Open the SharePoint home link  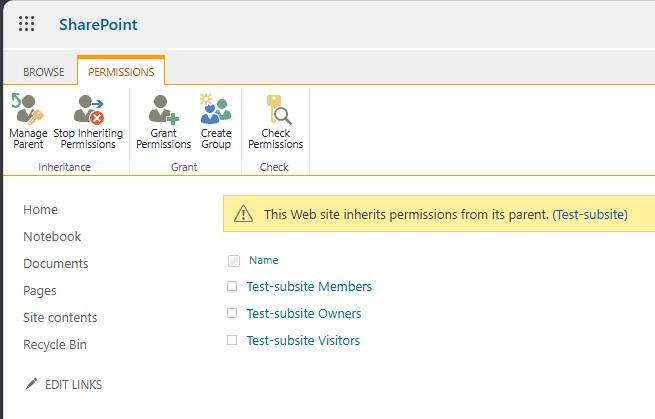coord(98,24)
